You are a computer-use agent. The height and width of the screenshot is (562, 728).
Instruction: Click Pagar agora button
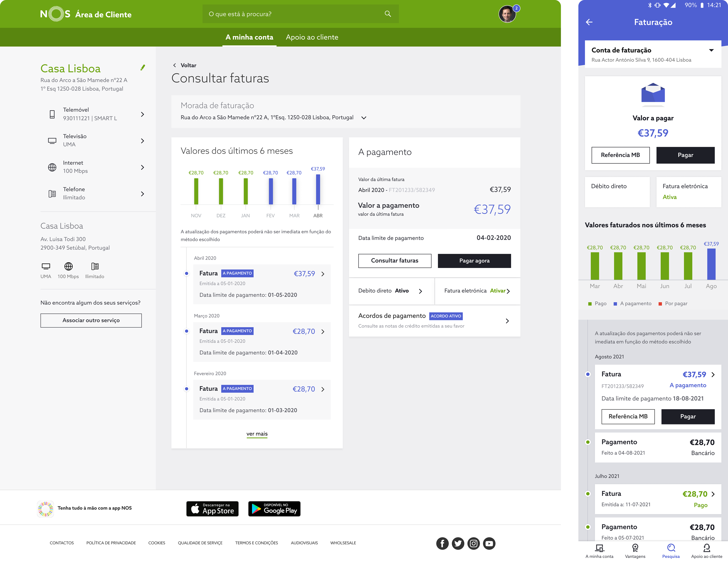click(474, 260)
